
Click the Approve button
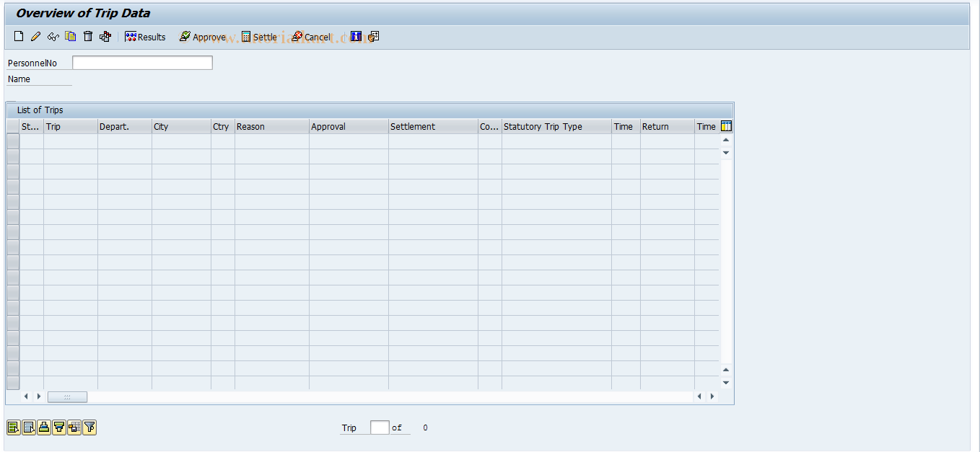pos(203,37)
